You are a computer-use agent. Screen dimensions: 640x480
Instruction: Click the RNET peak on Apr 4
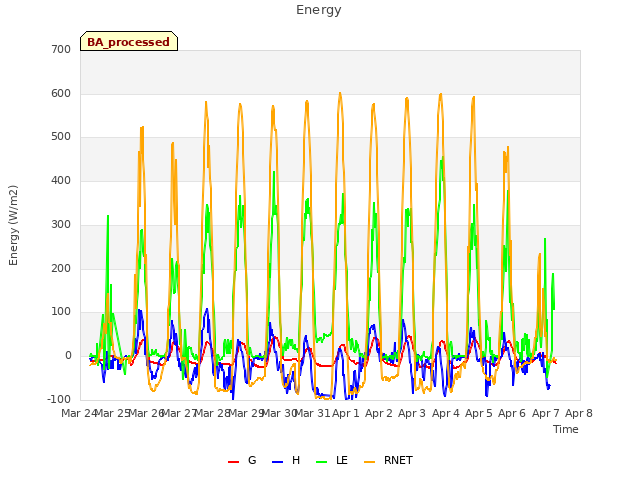click(441, 94)
